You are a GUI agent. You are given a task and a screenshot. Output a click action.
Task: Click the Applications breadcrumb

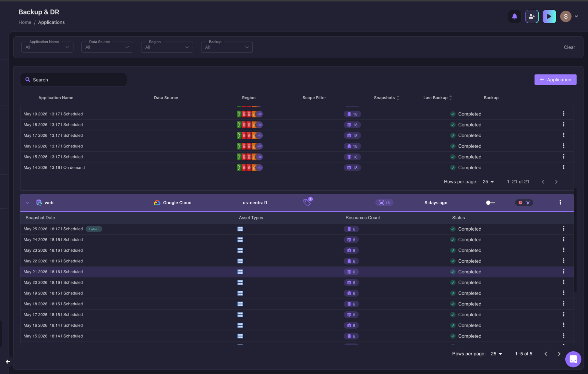[x=51, y=22]
